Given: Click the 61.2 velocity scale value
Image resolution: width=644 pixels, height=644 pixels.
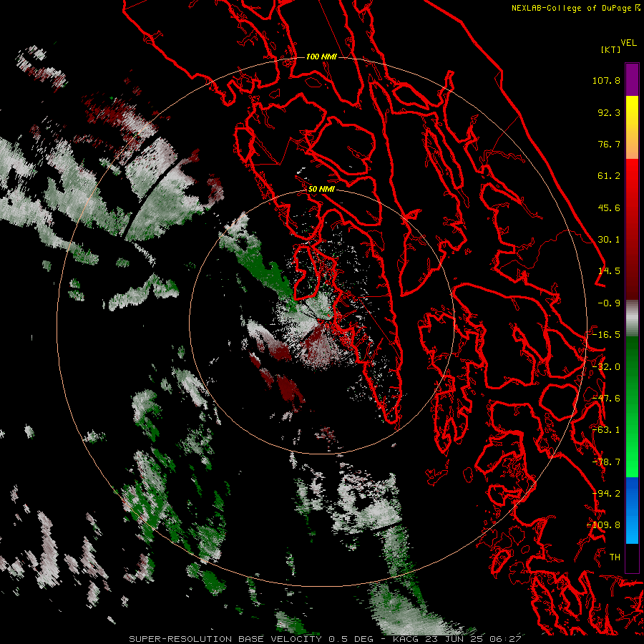Looking at the screenshot, I should point(609,176).
